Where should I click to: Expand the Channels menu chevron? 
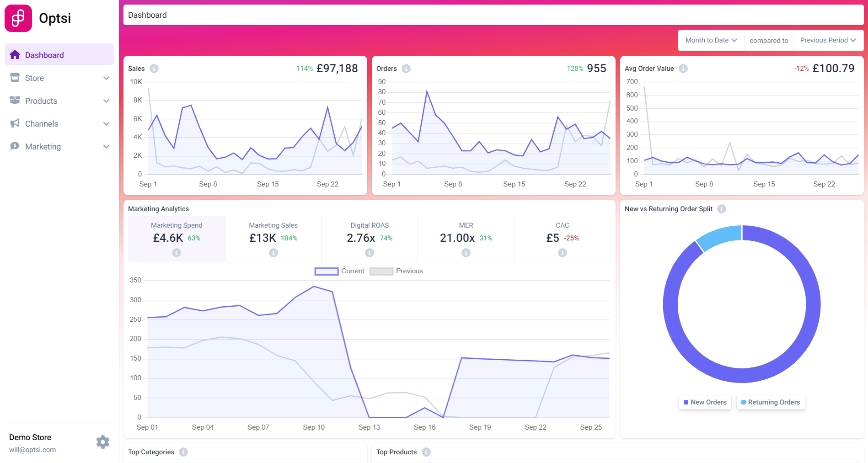coord(106,124)
